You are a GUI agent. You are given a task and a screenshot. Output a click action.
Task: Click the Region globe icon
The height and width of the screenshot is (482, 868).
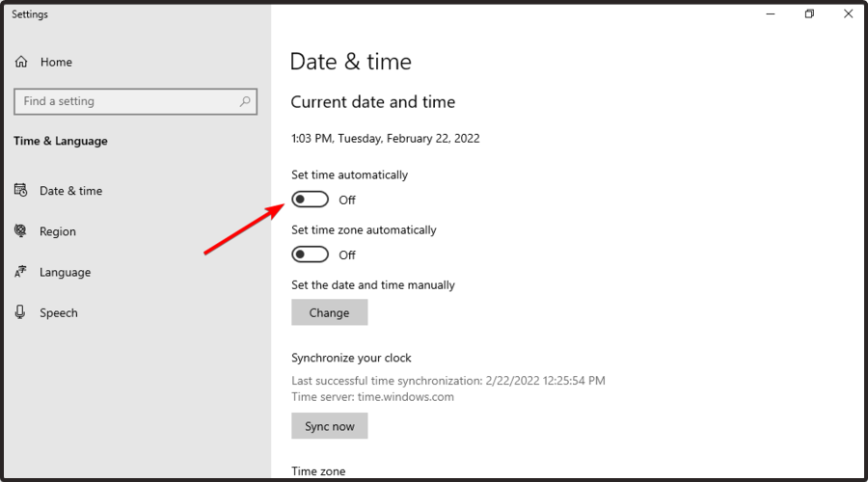click(x=20, y=231)
